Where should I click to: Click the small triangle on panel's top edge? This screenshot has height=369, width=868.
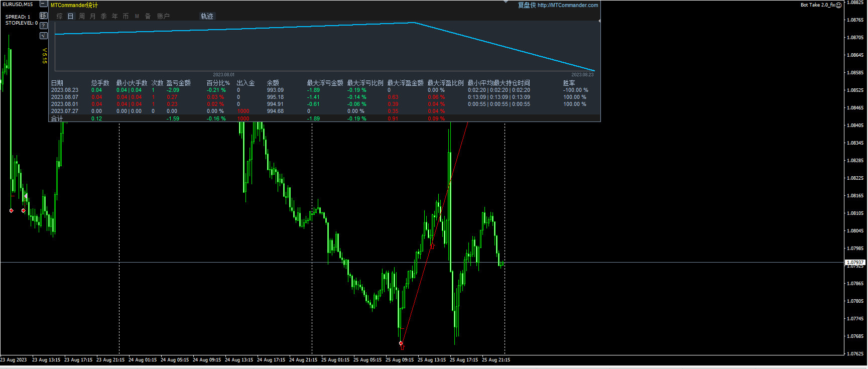point(506,3)
